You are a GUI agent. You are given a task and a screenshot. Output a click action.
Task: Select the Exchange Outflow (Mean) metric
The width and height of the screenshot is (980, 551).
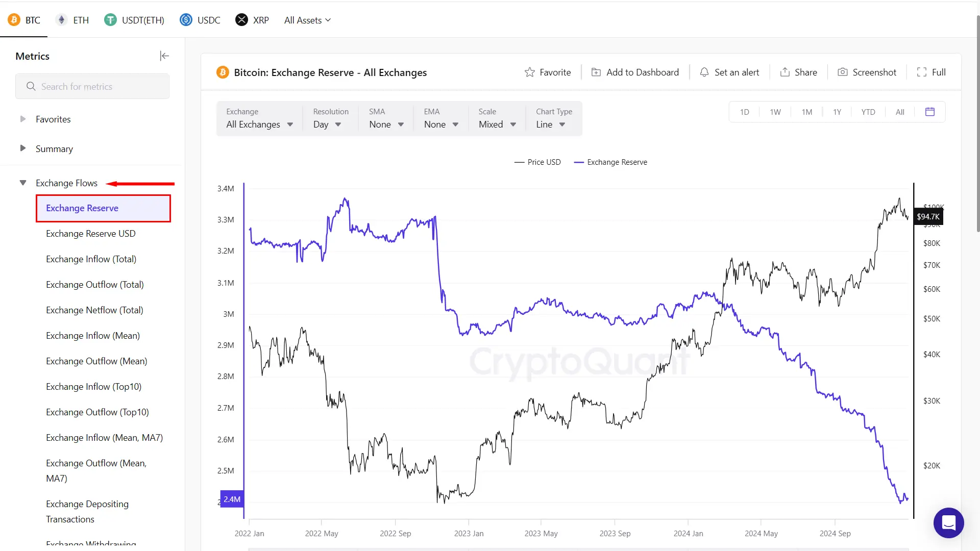(x=96, y=361)
